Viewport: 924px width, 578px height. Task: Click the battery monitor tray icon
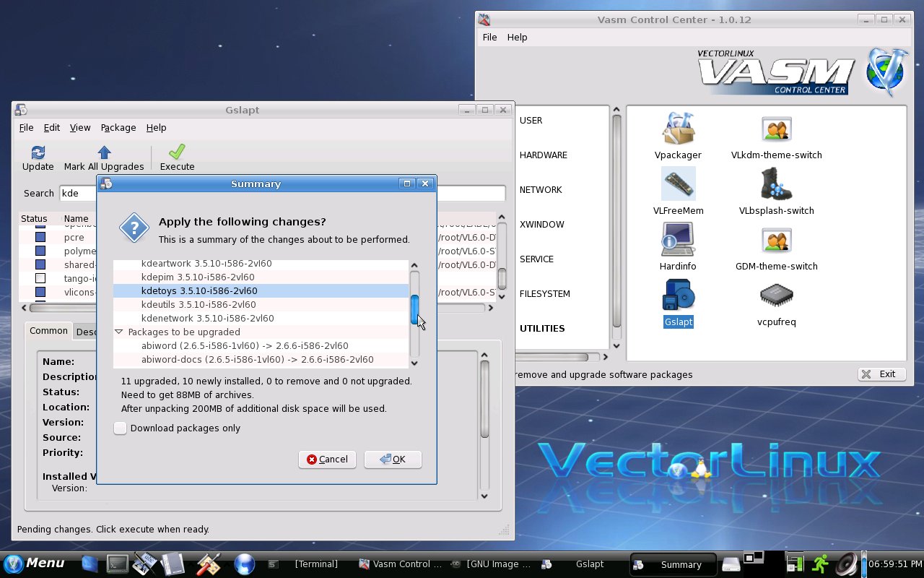click(x=795, y=564)
